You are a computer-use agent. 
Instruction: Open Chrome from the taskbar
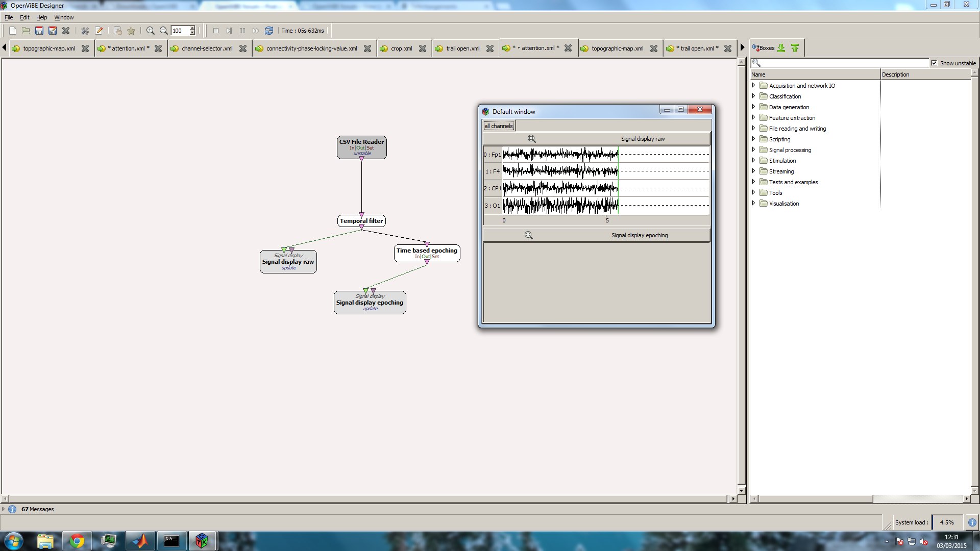point(77,541)
